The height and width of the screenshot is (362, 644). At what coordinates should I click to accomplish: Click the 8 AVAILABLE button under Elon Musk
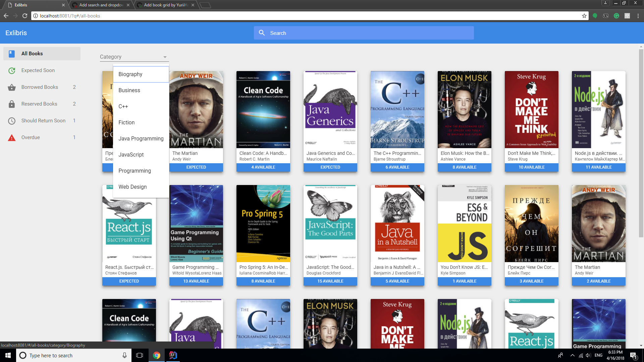point(465,167)
